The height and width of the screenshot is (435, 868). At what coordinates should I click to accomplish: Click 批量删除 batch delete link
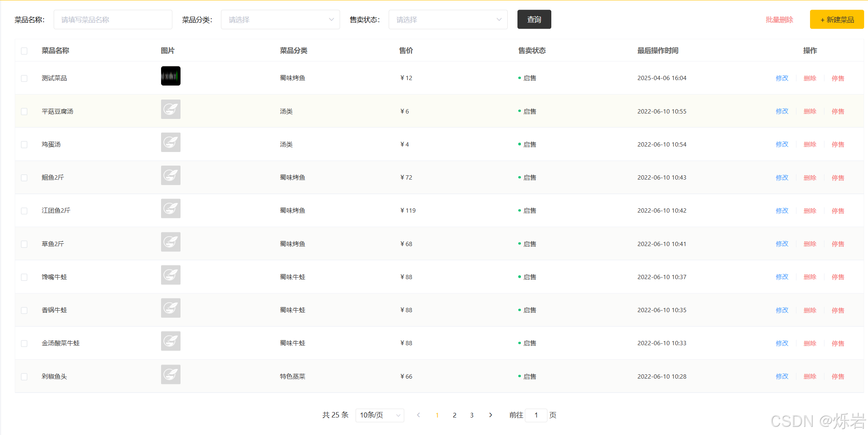(x=779, y=19)
